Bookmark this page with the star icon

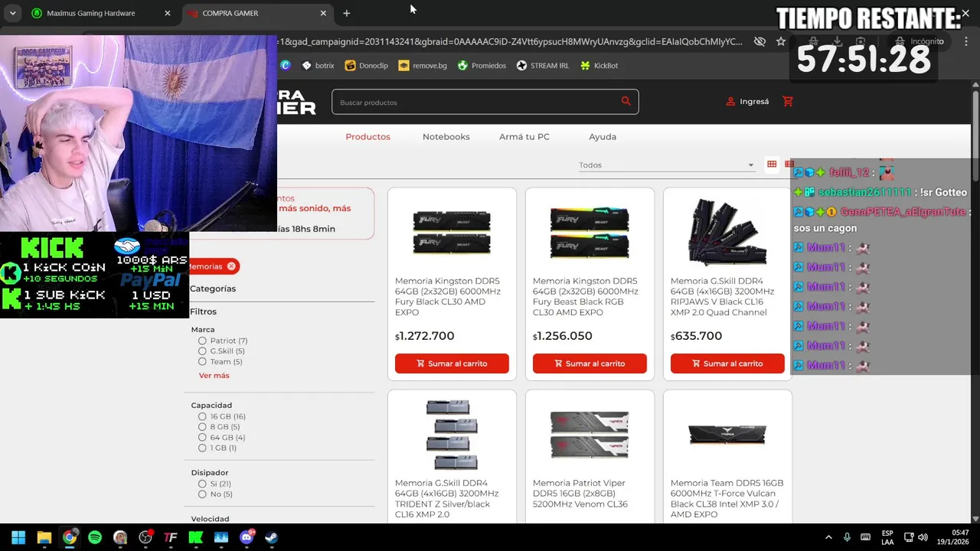[781, 41]
